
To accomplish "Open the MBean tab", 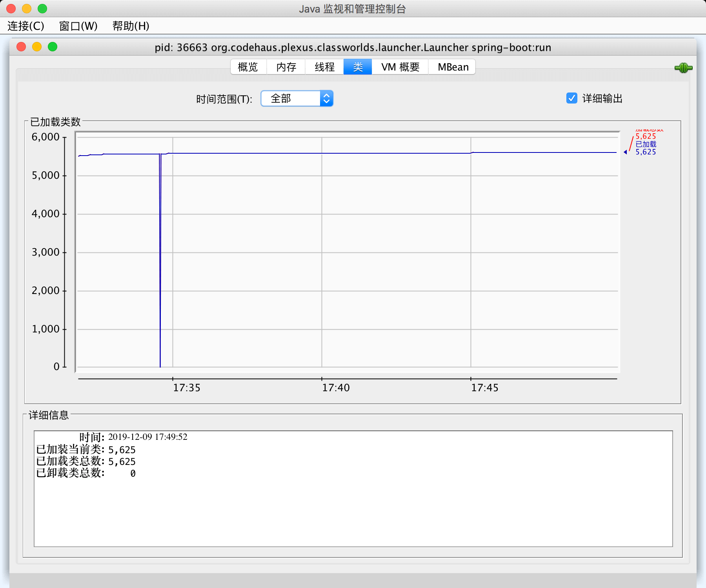I will coord(453,67).
